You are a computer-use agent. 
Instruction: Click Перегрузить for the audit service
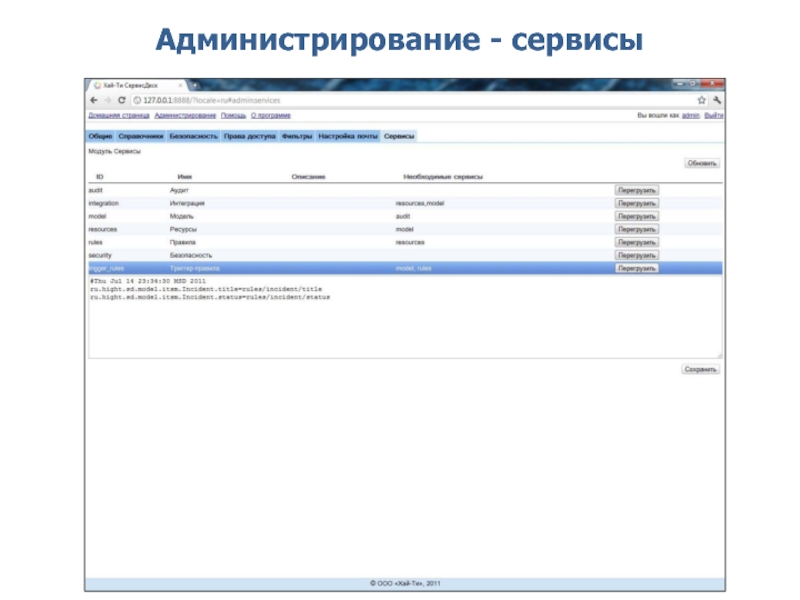(636, 190)
